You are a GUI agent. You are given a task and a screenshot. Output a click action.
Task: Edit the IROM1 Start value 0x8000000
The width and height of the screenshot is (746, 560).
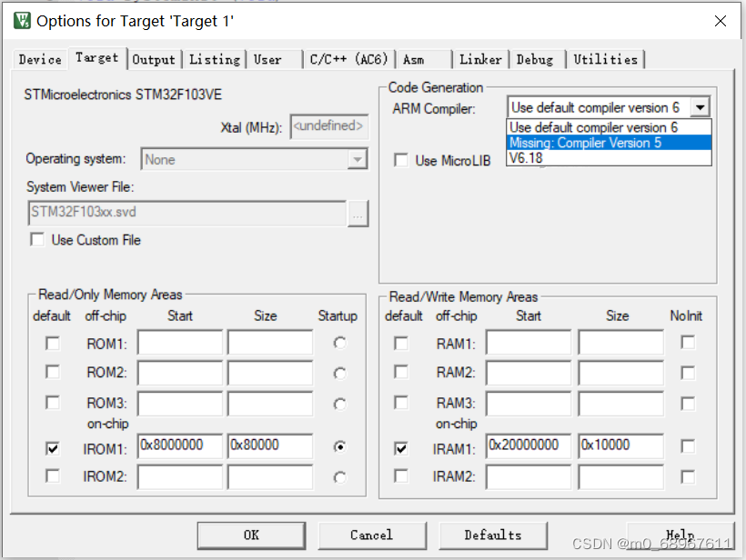(180, 445)
